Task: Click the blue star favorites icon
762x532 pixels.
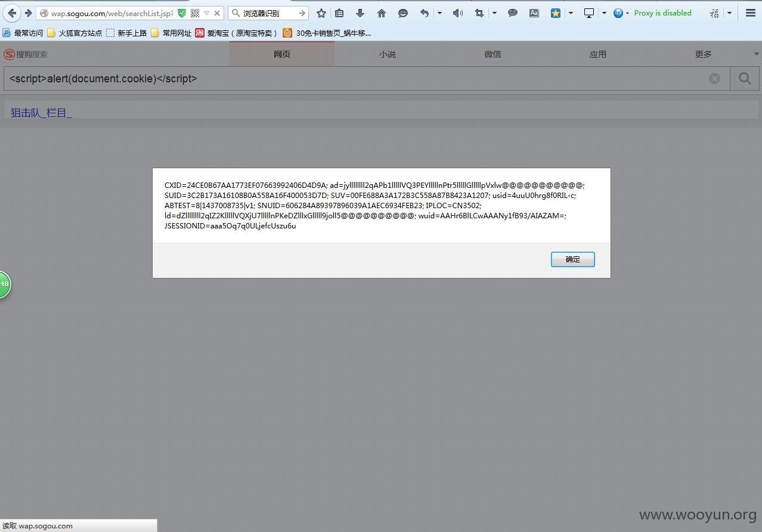Action: pyautogui.click(x=556, y=13)
